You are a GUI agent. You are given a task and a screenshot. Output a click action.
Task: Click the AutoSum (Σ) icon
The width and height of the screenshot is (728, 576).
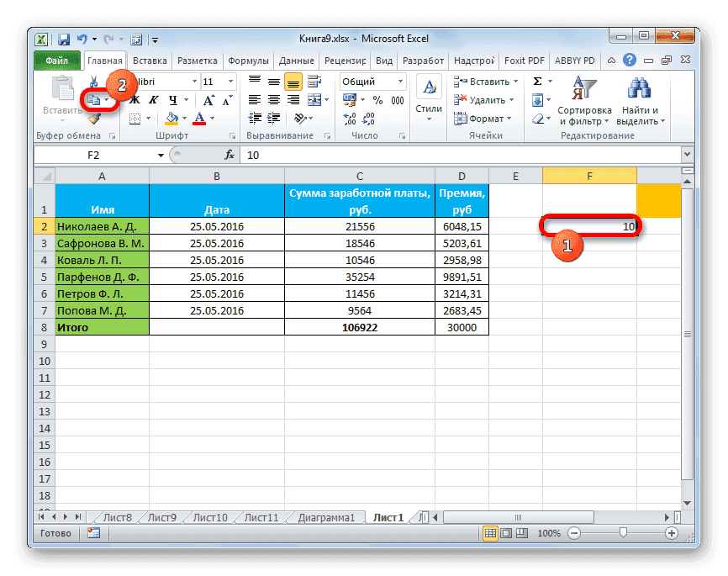536,82
